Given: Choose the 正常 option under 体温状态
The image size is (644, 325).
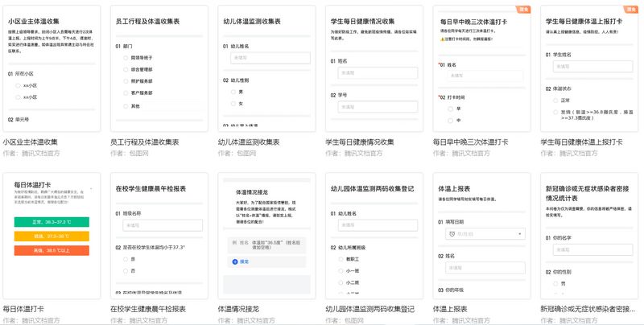Looking at the screenshot, I should point(557,101).
